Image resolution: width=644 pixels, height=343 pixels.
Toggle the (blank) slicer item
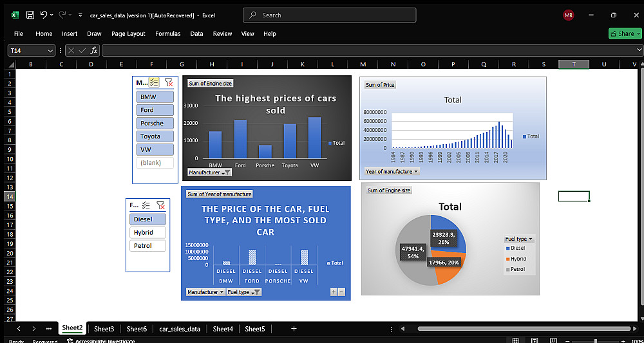click(155, 162)
